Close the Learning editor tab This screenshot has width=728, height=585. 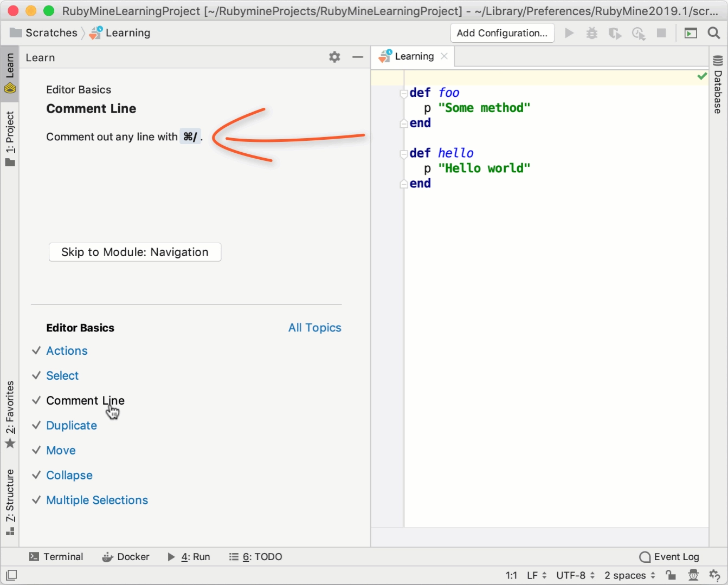(x=444, y=56)
